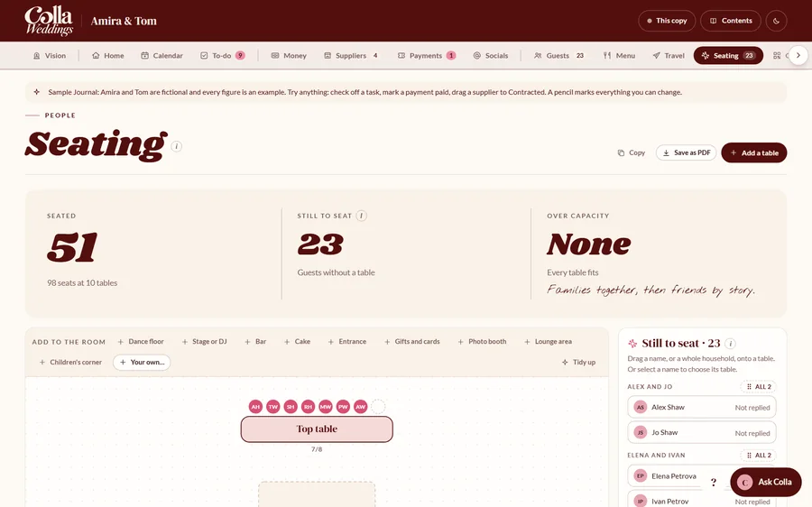
Task: Toggle dark mode moon icon
Action: click(x=776, y=21)
